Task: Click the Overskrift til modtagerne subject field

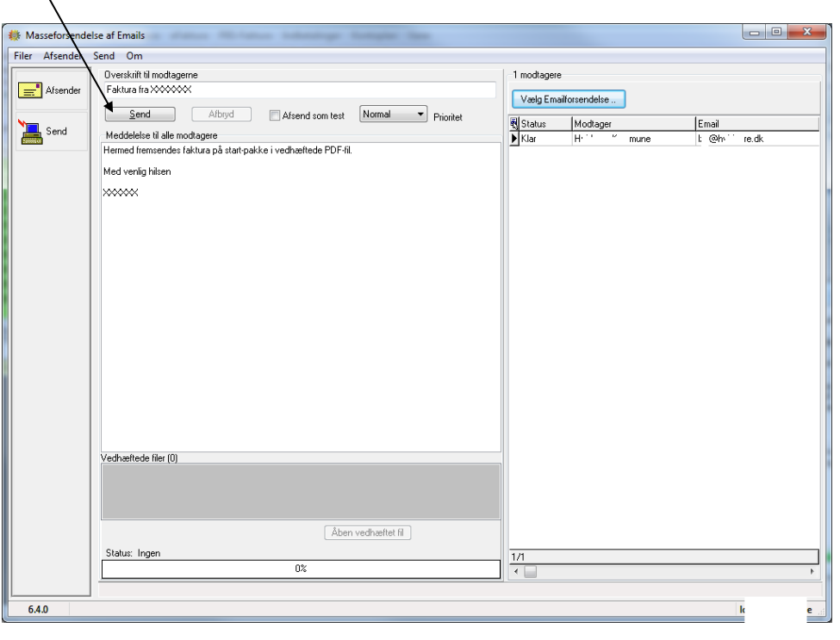Action: (300, 90)
